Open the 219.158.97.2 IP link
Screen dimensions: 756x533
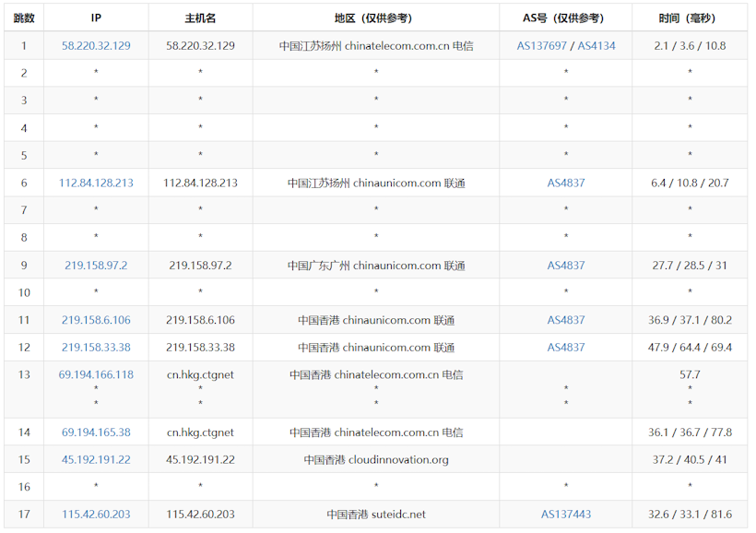pyautogui.click(x=96, y=266)
